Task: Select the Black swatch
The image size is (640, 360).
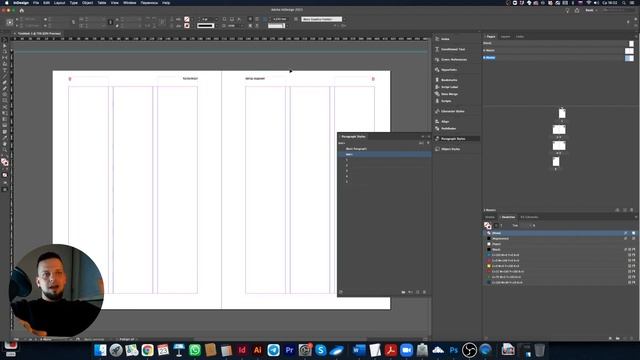Action: coord(560,249)
